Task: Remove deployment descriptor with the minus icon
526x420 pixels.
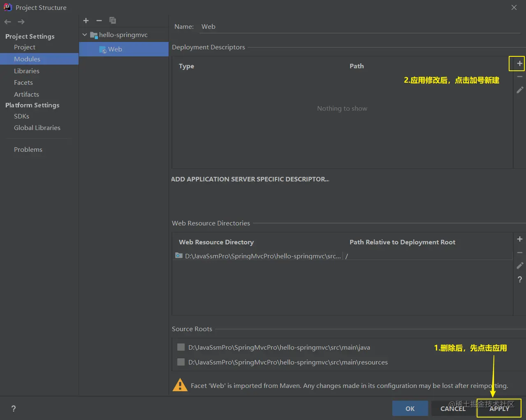Action: click(x=520, y=77)
